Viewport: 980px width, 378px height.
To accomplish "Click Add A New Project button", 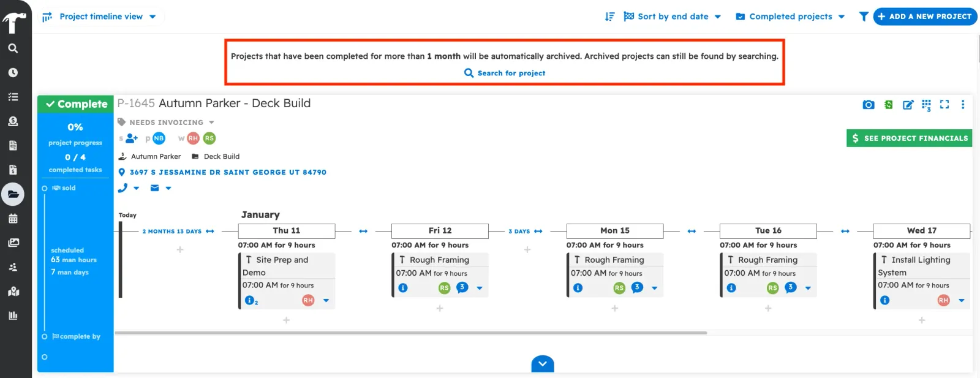I will click(925, 17).
